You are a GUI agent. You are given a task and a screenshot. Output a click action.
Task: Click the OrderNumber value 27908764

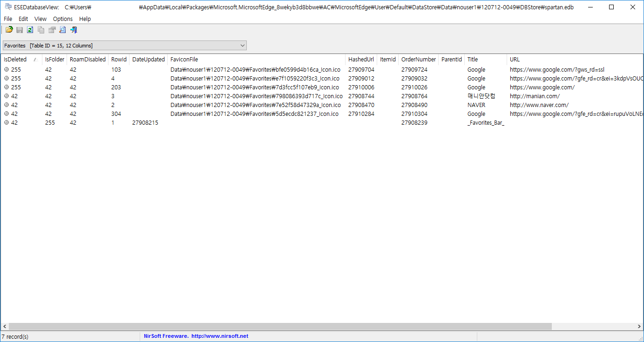(414, 96)
